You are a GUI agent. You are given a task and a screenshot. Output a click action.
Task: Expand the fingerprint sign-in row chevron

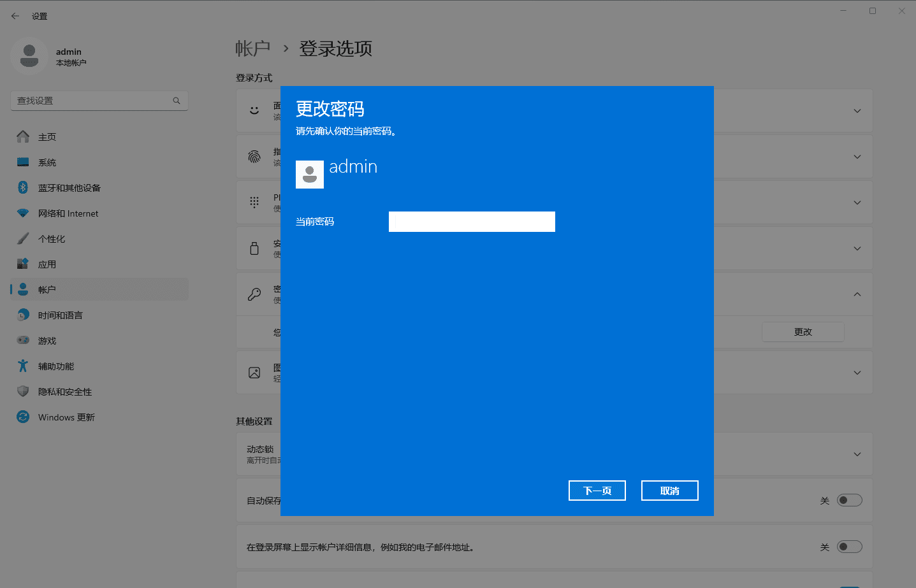(857, 157)
